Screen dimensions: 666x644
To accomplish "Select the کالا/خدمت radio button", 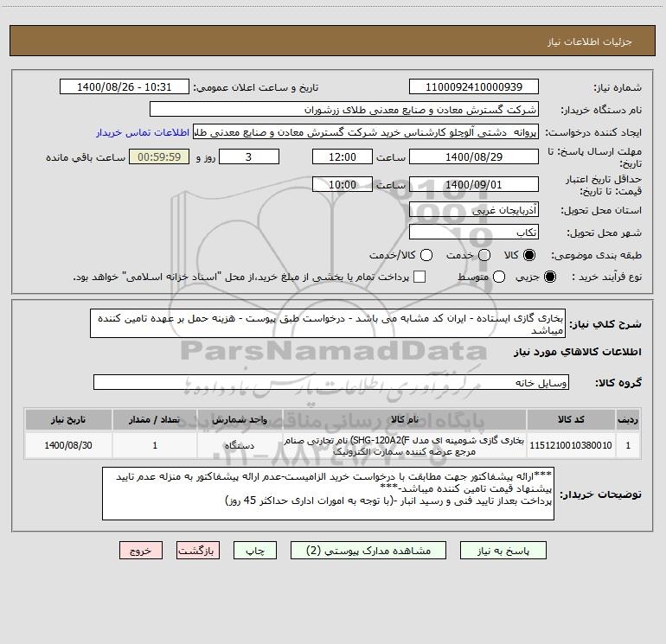I will pyautogui.click(x=426, y=255).
